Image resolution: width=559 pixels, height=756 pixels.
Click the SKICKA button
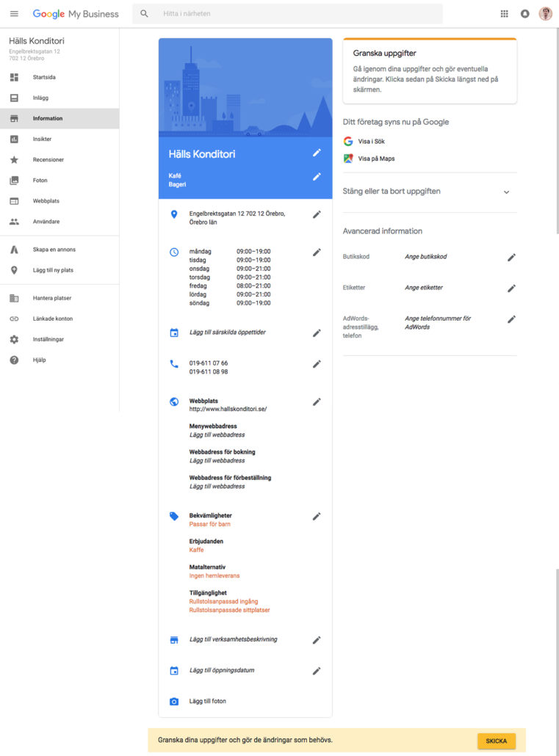pyautogui.click(x=497, y=741)
